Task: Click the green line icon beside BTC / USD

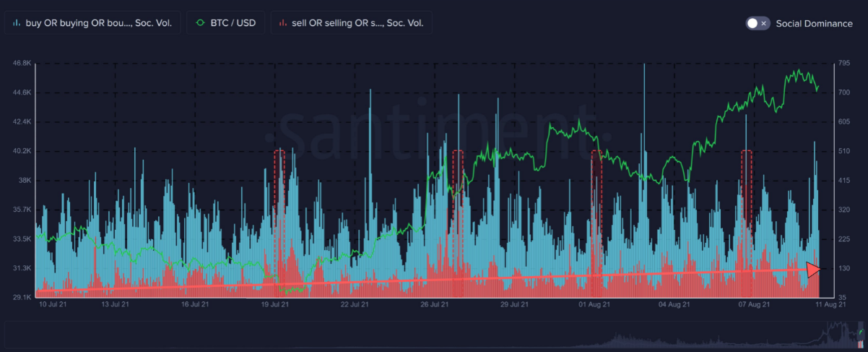Action: click(x=200, y=23)
